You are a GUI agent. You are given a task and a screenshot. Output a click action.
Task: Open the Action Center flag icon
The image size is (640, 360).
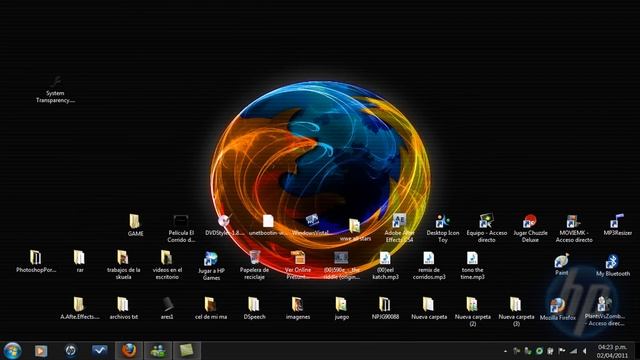[x=562, y=351]
